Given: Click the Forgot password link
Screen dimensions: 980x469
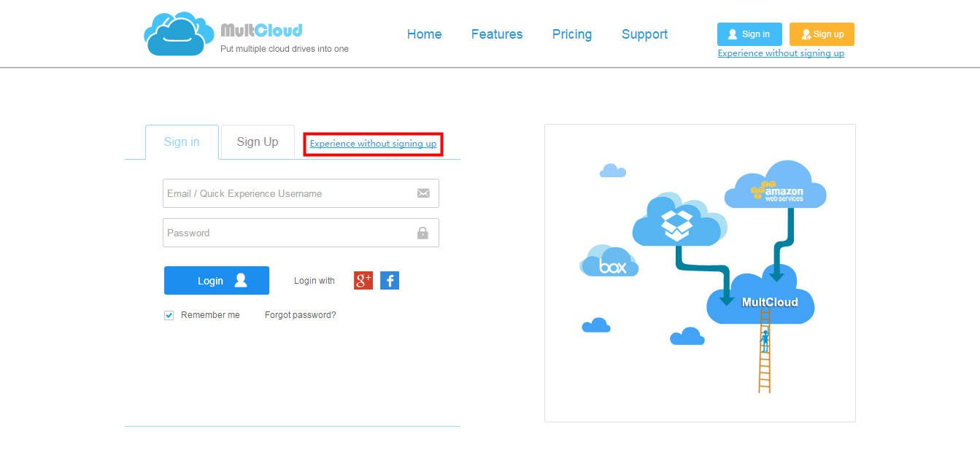Looking at the screenshot, I should tap(301, 315).
